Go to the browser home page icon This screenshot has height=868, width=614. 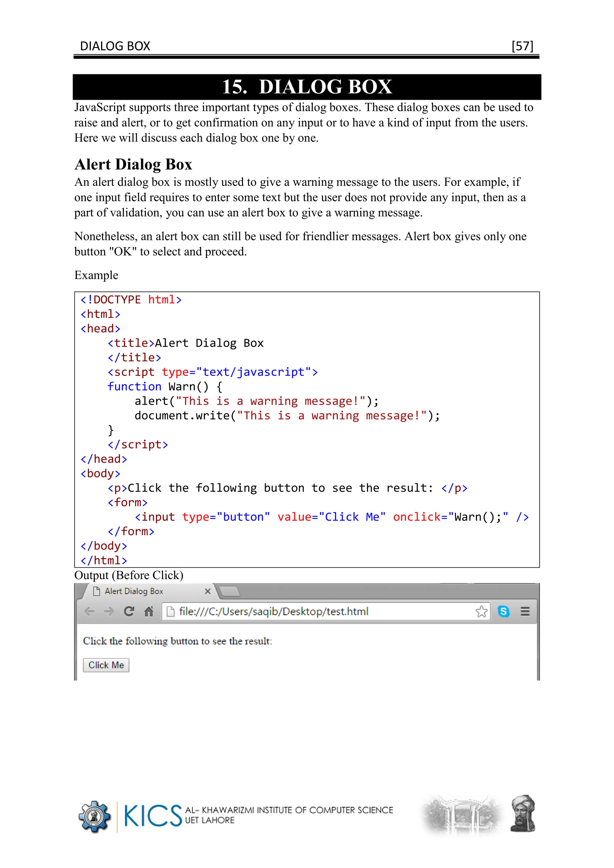click(149, 611)
